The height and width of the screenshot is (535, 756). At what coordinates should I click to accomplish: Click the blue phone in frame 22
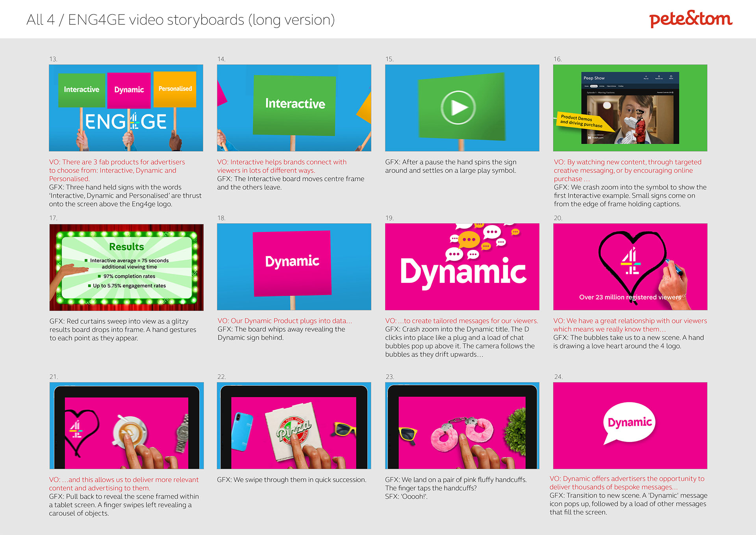tap(243, 431)
